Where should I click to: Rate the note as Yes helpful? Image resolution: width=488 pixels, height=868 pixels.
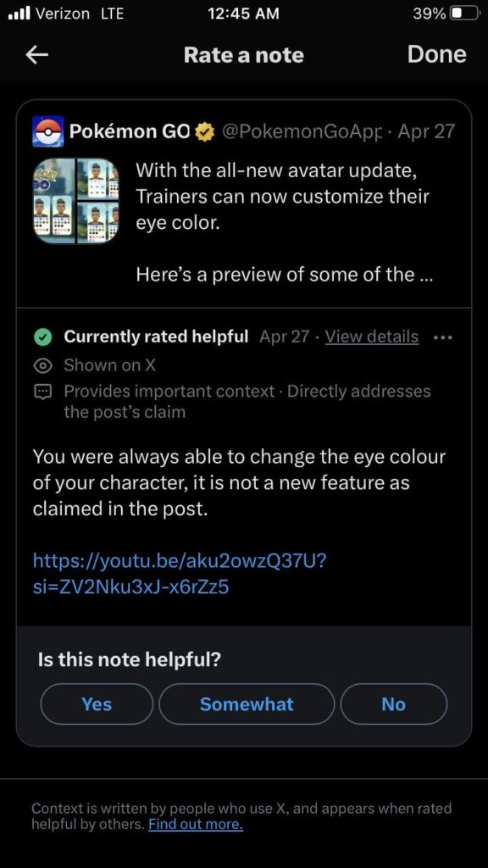pos(96,704)
